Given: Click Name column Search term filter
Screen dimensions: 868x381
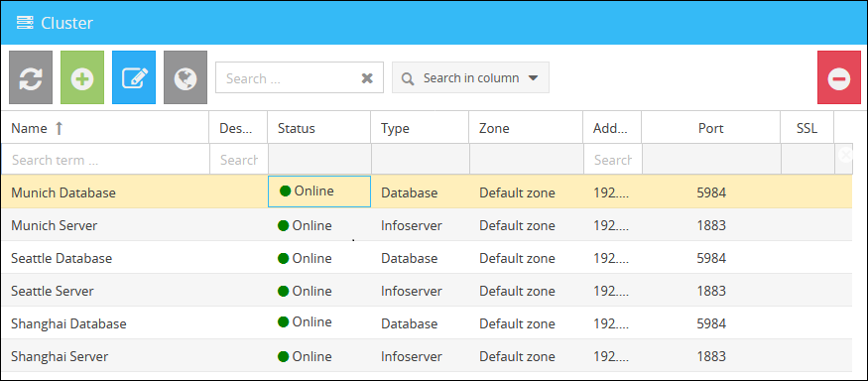Looking at the screenshot, I should pyautogui.click(x=105, y=160).
